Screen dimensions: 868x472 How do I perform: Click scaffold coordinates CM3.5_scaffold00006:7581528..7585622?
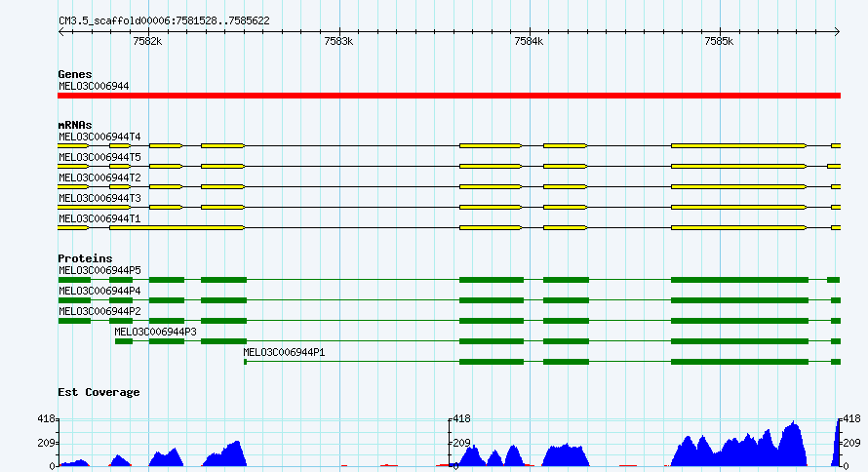click(x=165, y=21)
